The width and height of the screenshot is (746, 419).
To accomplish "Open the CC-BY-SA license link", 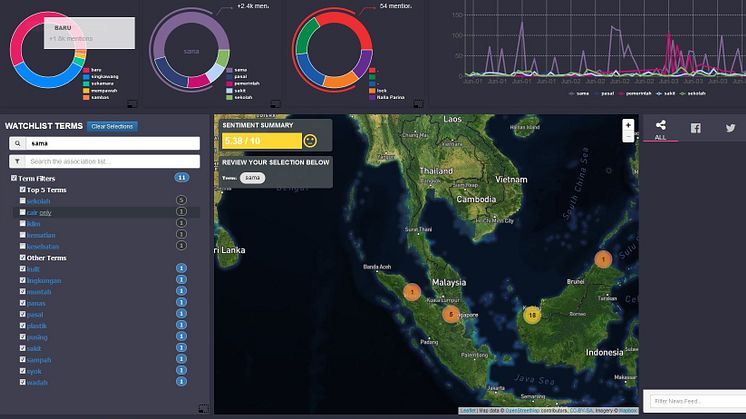I will click(581, 410).
